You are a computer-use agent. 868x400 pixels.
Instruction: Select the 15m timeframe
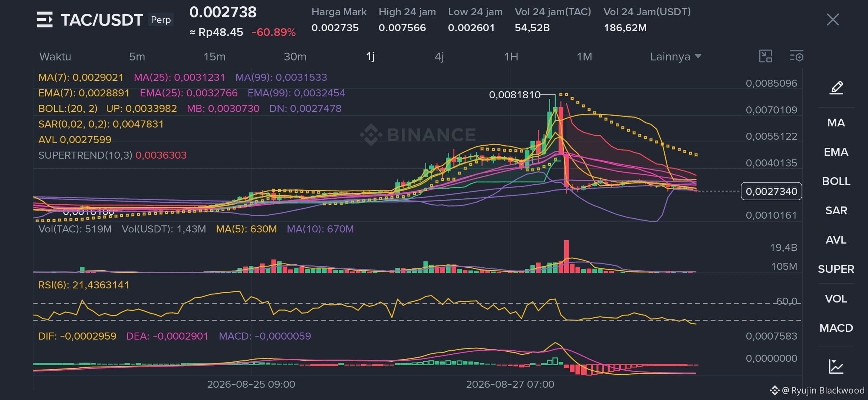coord(214,57)
